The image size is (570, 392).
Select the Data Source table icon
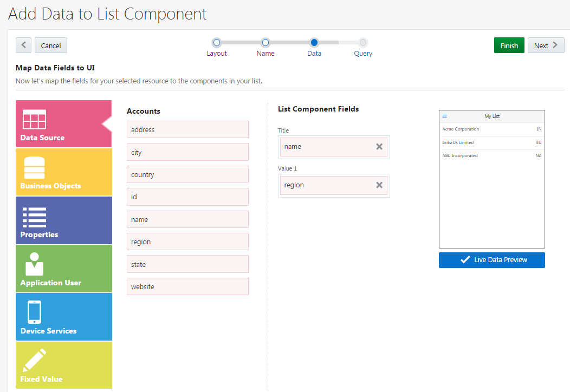[34, 119]
